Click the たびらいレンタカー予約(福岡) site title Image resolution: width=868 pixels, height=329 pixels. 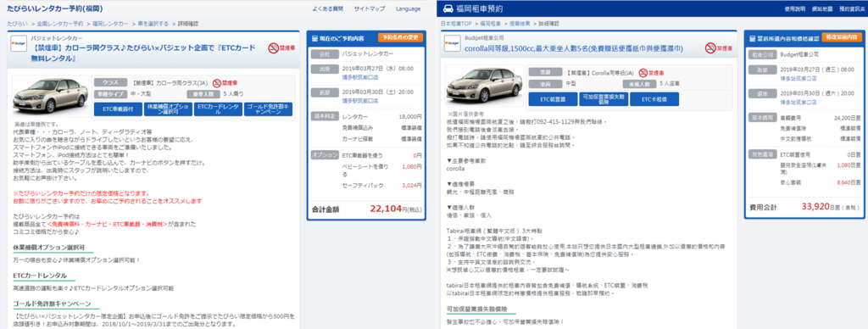[x=54, y=8]
